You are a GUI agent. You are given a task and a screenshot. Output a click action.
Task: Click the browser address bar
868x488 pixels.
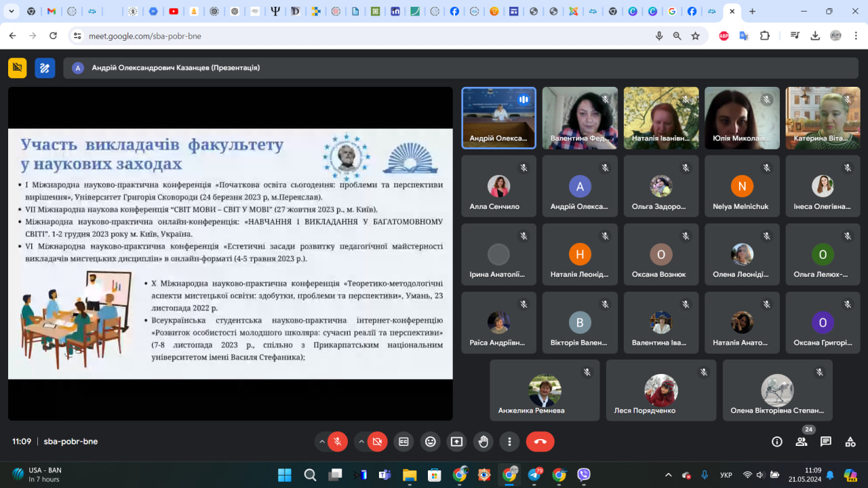coord(203,36)
